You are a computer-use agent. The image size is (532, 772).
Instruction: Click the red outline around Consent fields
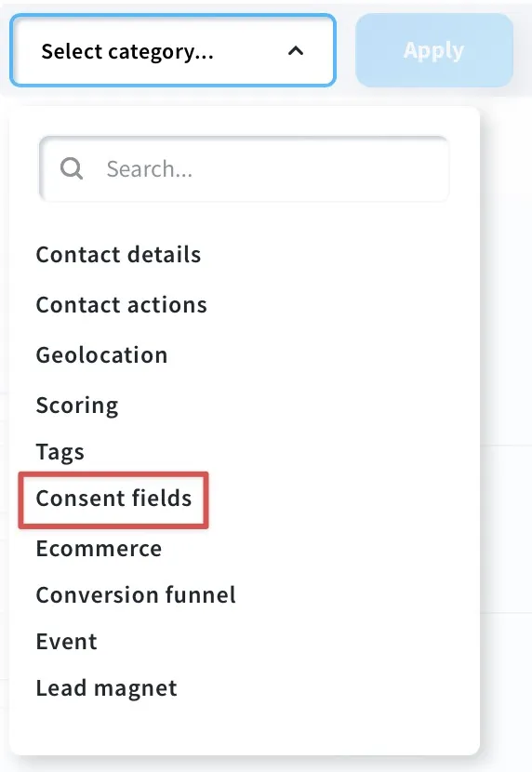pos(113,500)
